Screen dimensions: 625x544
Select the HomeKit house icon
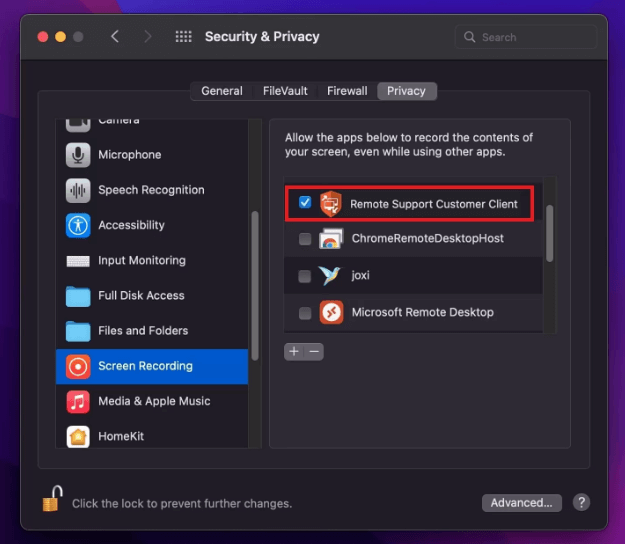coord(78,436)
